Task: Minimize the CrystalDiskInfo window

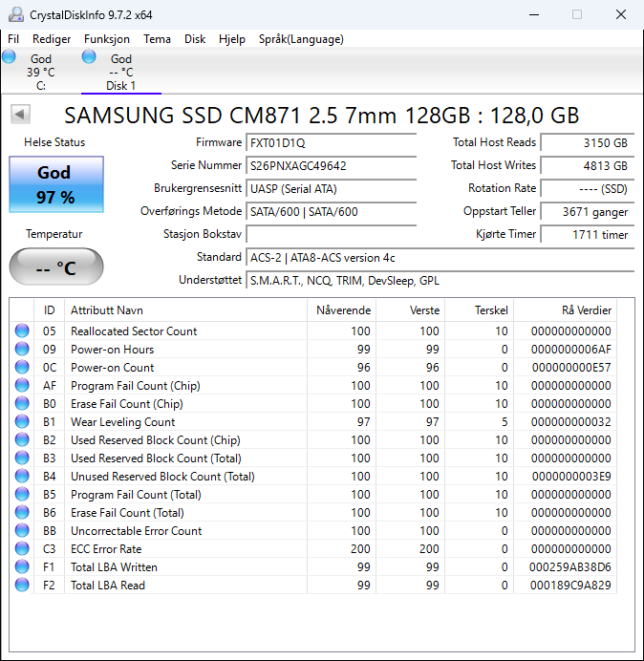Action: 534,14
